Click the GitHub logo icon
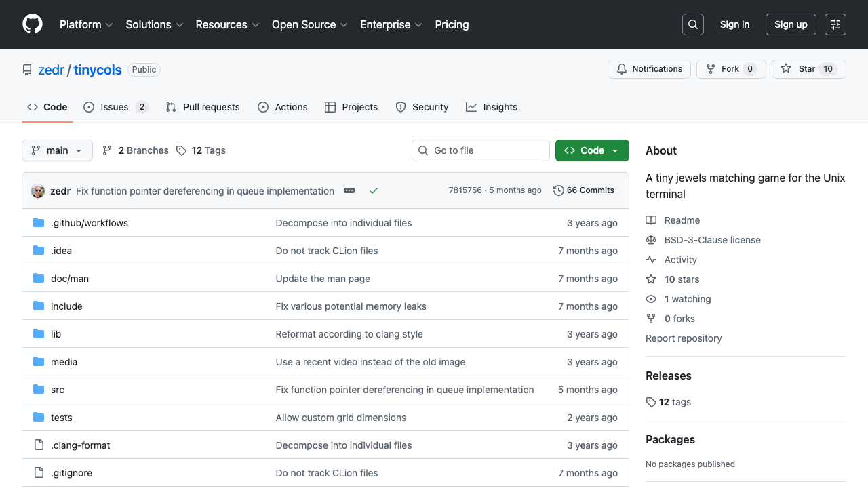The height and width of the screenshot is (488, 868). coord(33,24)
